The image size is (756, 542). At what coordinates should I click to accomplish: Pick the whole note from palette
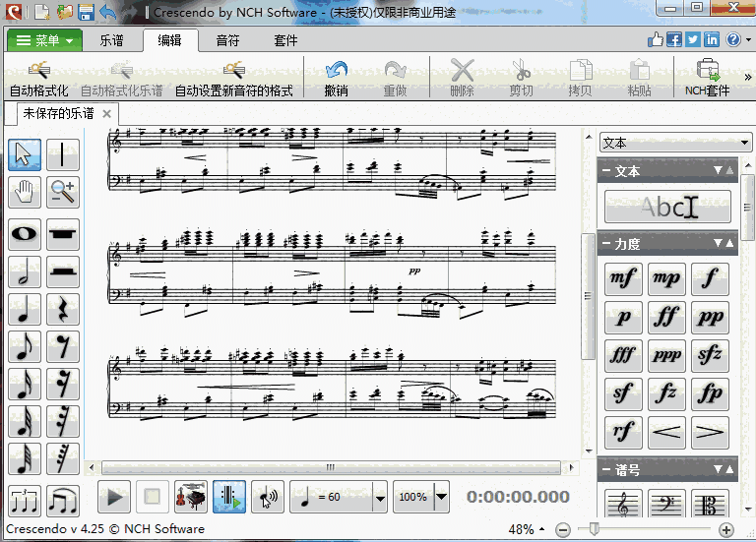(25, 235)
